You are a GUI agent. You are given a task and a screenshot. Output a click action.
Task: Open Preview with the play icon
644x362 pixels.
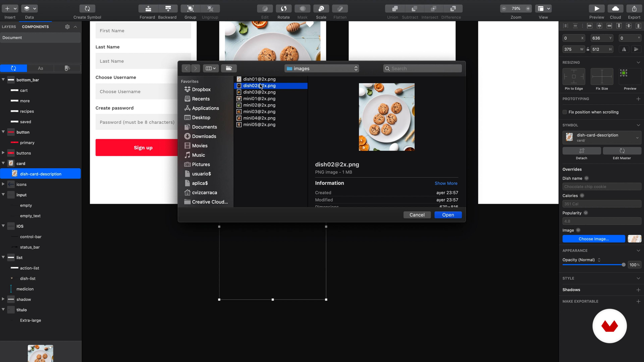pyautogui.click(x=597, y=9)
